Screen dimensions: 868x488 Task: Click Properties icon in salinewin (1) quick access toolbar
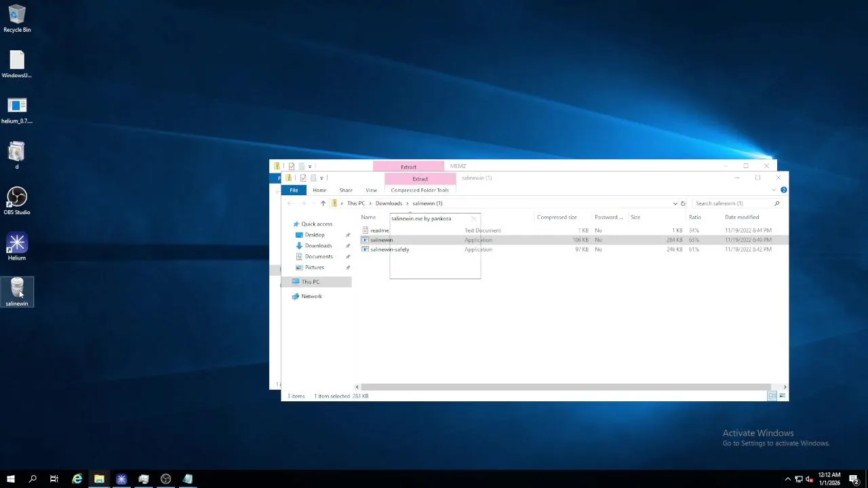(303, 178)
